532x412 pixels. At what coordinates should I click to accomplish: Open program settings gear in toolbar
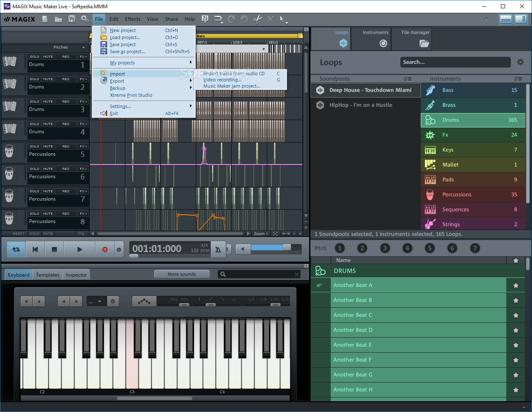[x=85, y=19]
